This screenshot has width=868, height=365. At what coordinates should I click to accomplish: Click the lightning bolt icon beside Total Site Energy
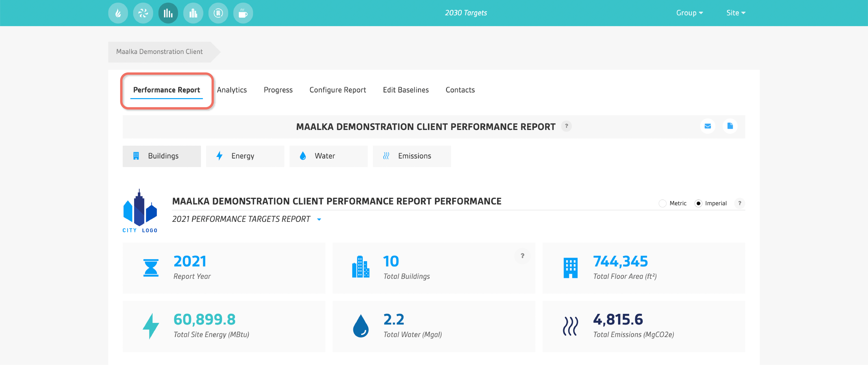pos(151,326)
